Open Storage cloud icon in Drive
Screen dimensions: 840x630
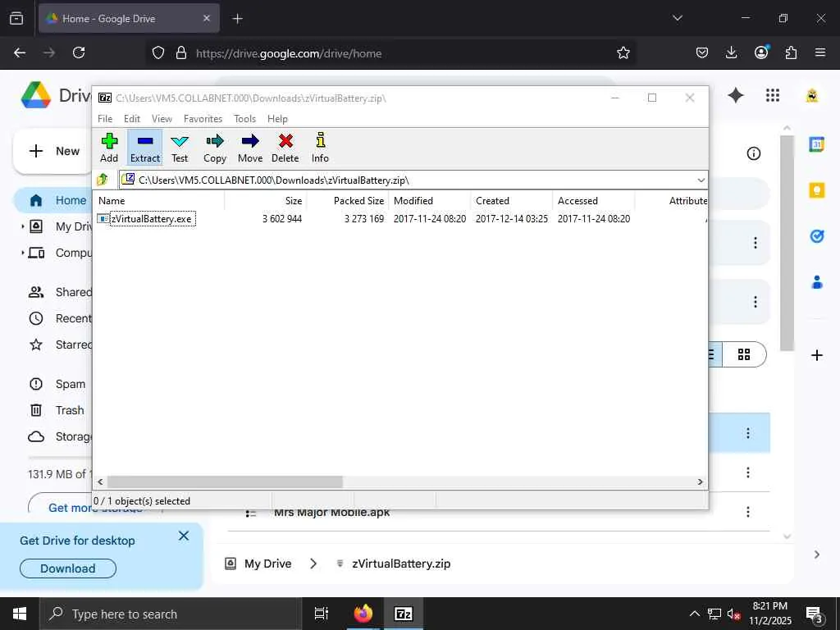coord(36,436)
